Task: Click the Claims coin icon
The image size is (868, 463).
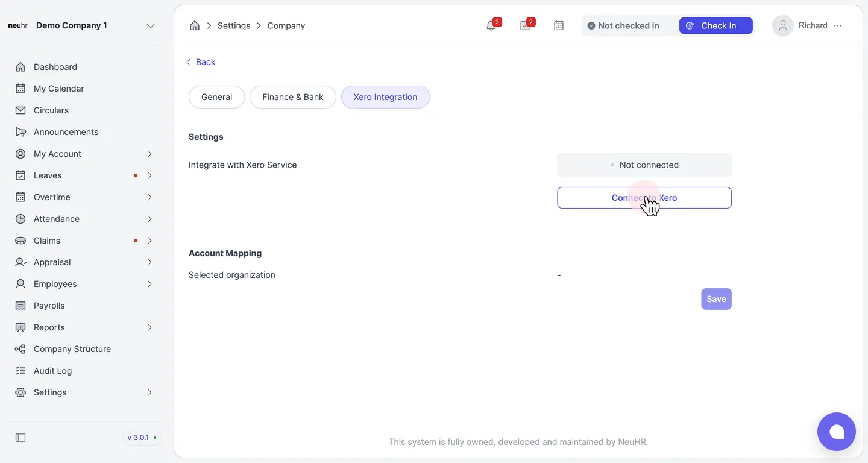Action: pyautogui.click(x=20, y=241)
